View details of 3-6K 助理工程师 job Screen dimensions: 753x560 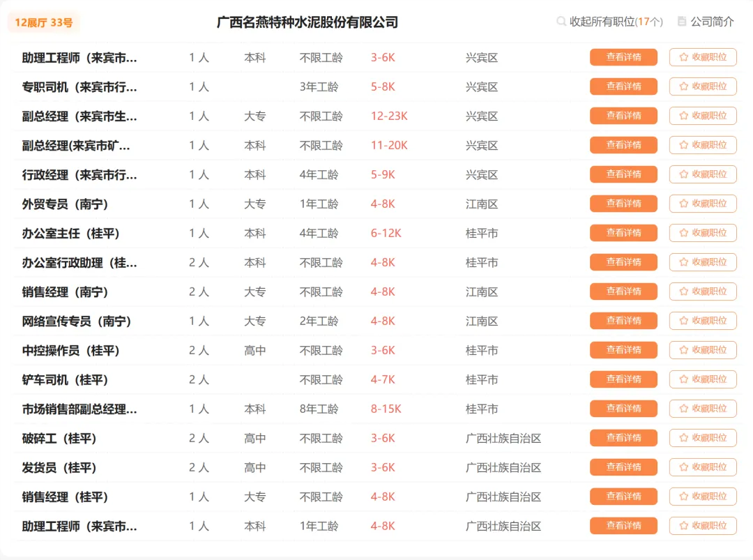(623, 57)
